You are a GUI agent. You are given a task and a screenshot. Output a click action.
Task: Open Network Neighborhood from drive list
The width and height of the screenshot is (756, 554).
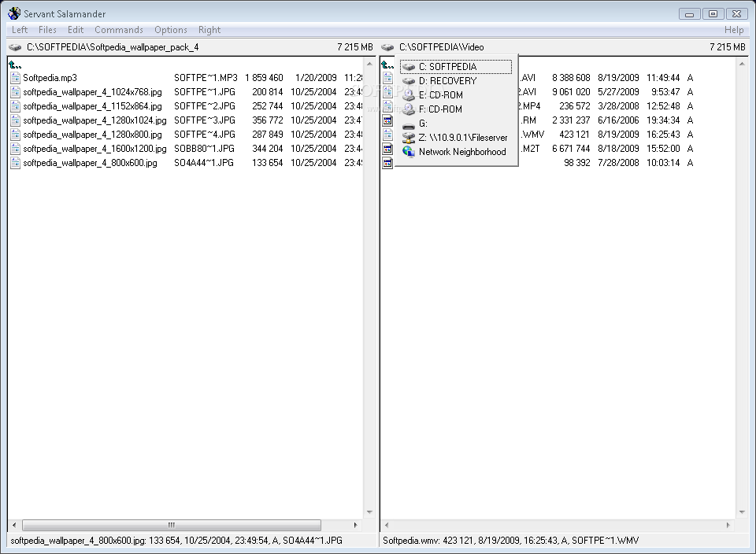tap(456, 152)
